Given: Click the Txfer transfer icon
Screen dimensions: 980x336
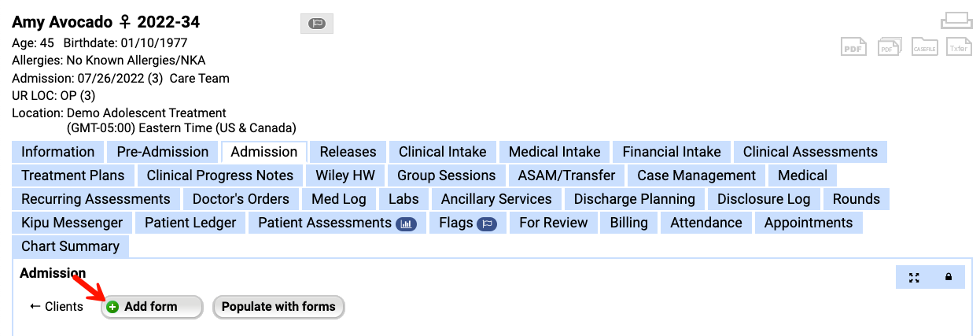Looking at the screenshot, I should [x=959, y=47].
